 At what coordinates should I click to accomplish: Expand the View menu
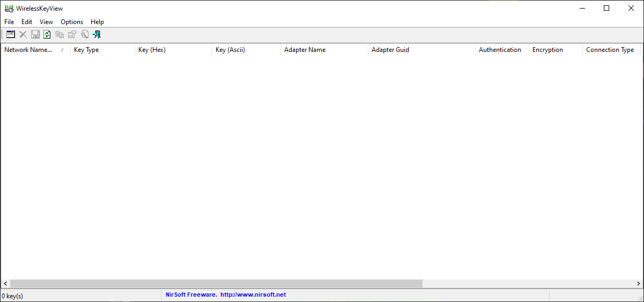tap(46, 22)
